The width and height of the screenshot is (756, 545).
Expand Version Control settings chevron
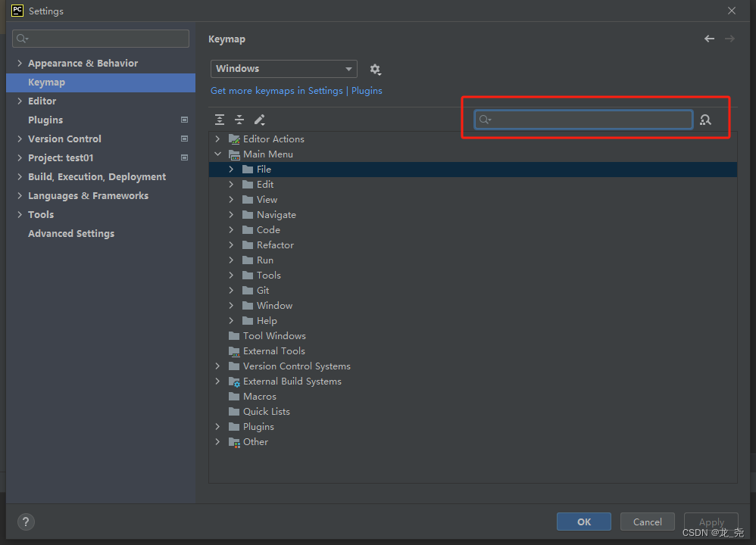20,139
